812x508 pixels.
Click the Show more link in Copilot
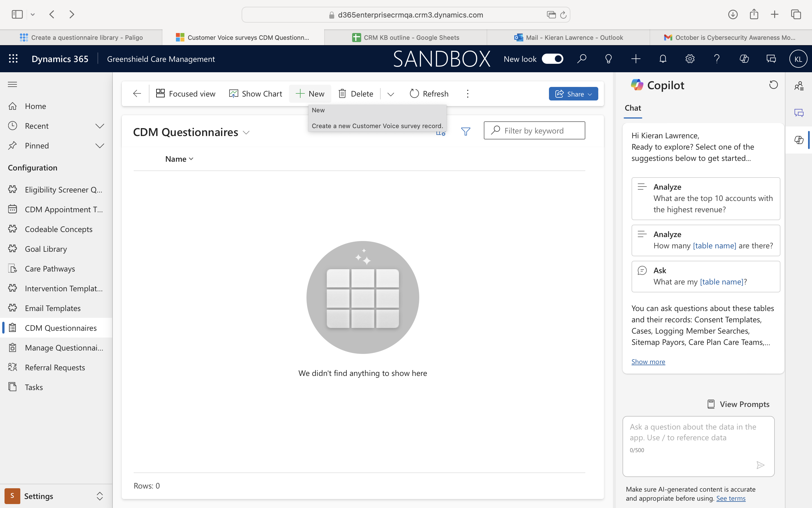[x=648, y=362]
